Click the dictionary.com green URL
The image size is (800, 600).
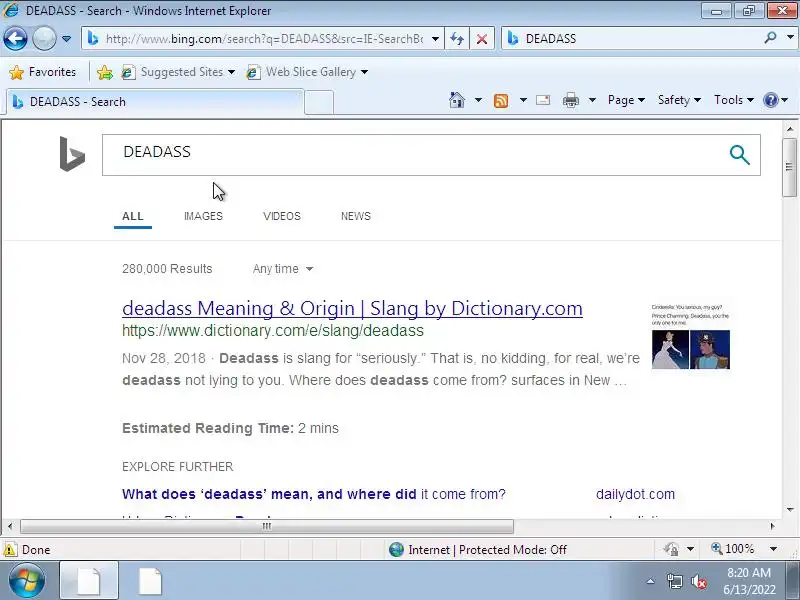(x=272, y=331)
